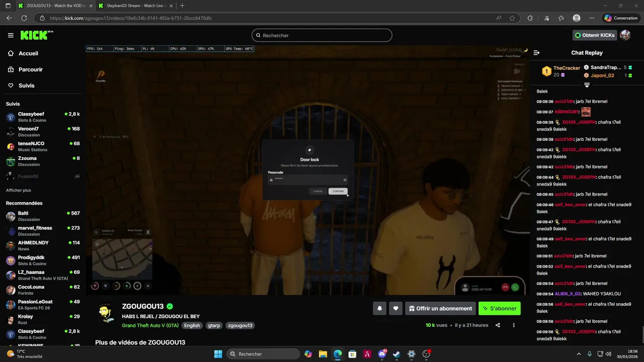Go to Accueil in sidebar

(28, 53)
